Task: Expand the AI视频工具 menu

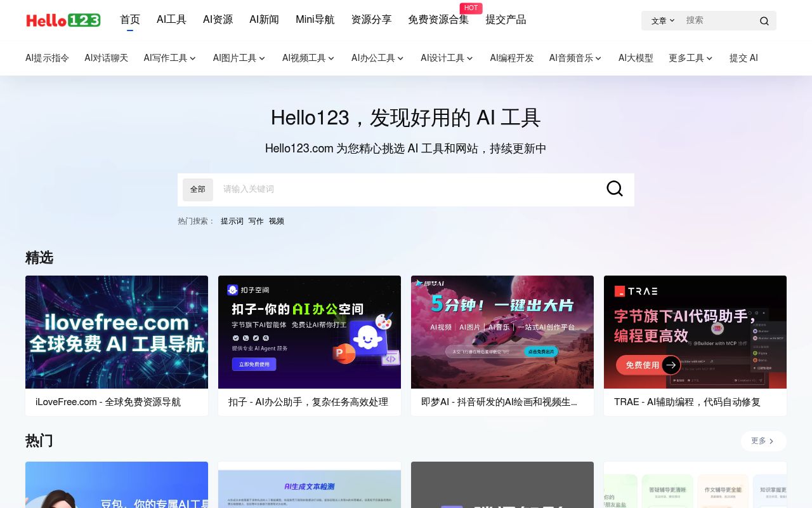Action: click(308, 58)
